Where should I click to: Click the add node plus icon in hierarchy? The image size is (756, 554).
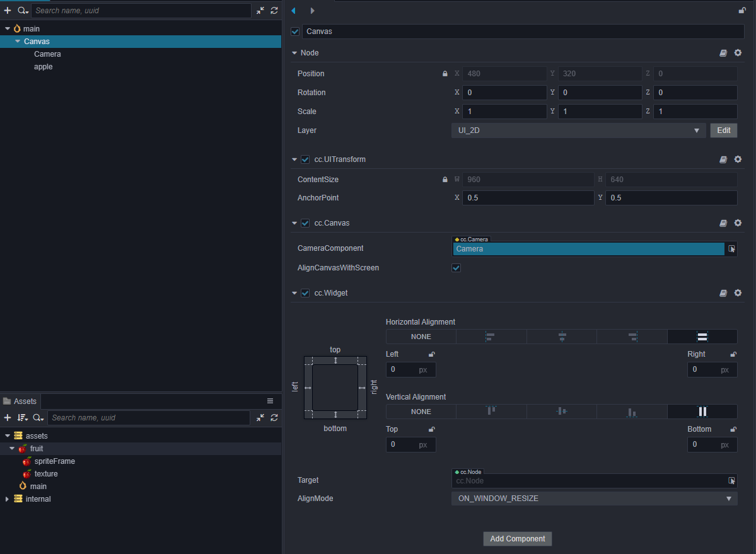pyautogui.click(x=7, y=10)
